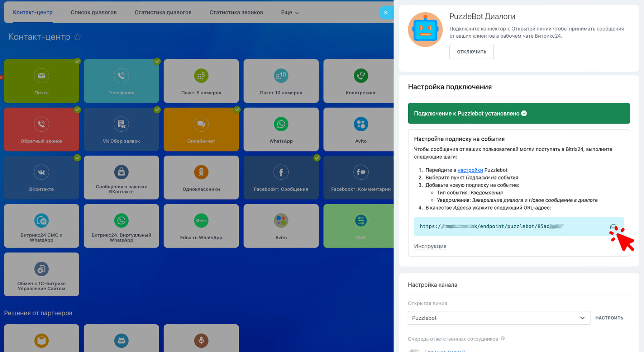
Task: Open the Почта connector tile
Action: 42,81
